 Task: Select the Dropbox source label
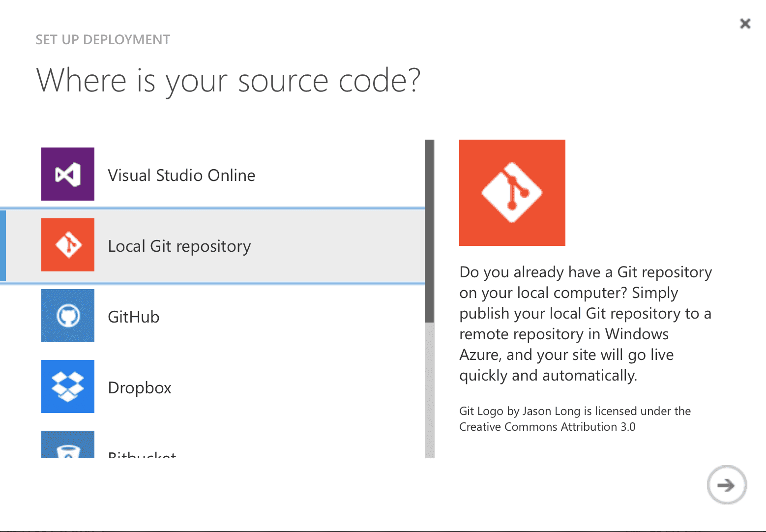(x=140, y=388)
